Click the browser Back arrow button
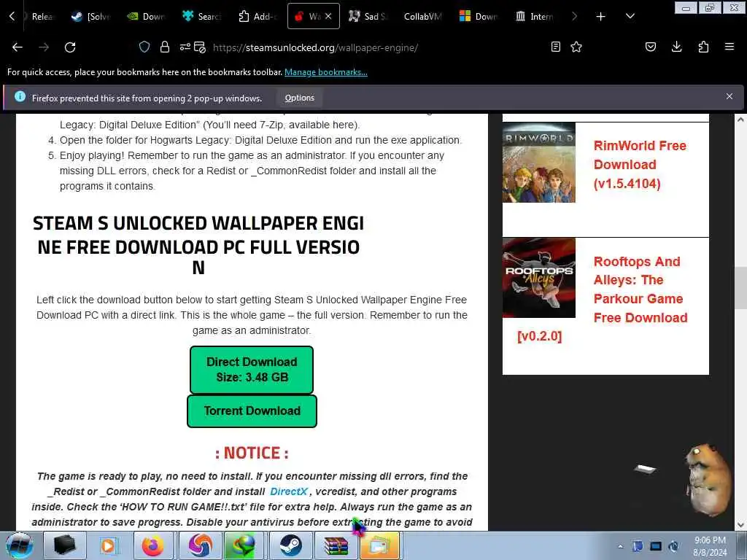Screen dimensions: 747x560 pyautogui.click(x=18, y=47)
